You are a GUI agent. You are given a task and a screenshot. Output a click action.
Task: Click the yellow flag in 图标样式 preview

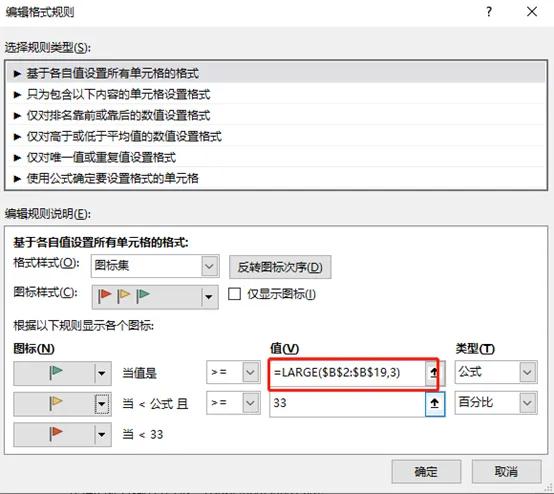[124, 296]
